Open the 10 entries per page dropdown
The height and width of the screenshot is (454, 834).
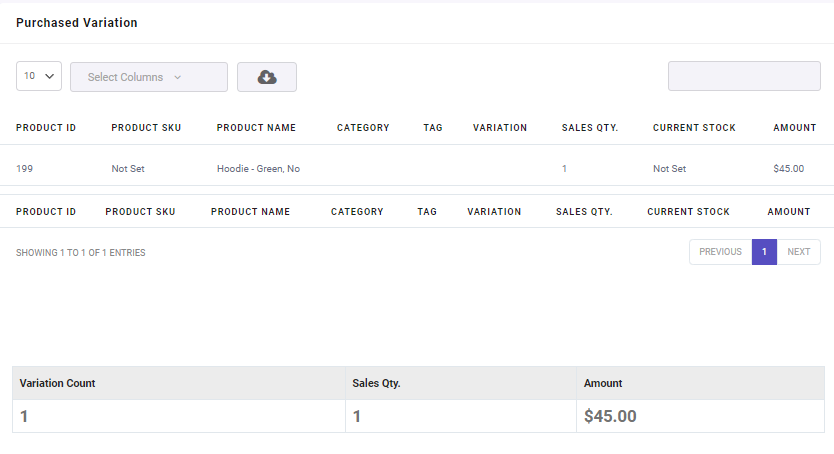pyautogui.click(x=39, y=76)
